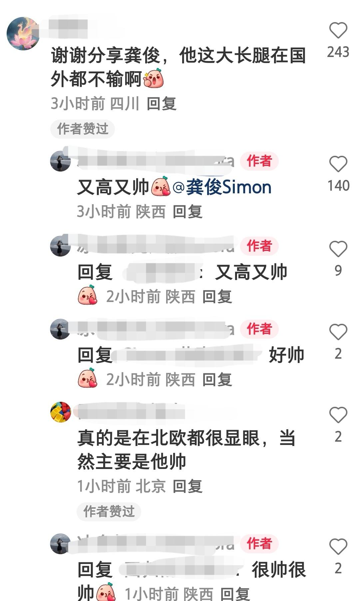Reply to the 又高又帅 @龚俊Simon comment
This screenshot has width=364, height=601.
point(187,212)
